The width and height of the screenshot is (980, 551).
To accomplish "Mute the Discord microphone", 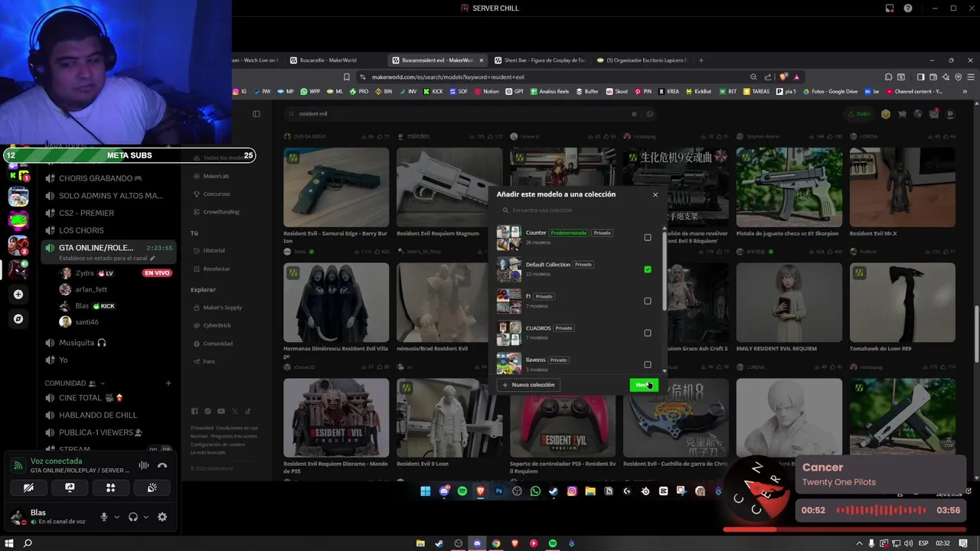I will [x=104, y=517].
